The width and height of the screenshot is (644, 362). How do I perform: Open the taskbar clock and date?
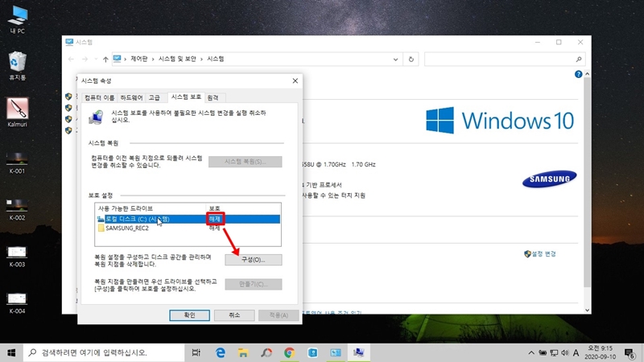(x=600, y=352)
